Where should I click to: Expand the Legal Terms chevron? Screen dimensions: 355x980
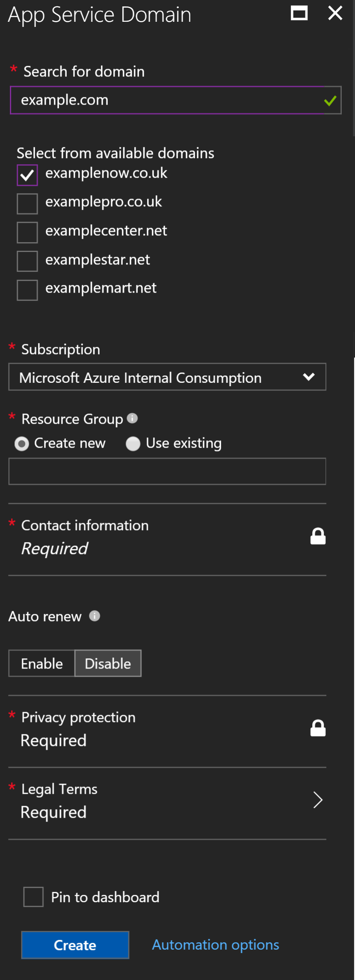pos(317,800)
